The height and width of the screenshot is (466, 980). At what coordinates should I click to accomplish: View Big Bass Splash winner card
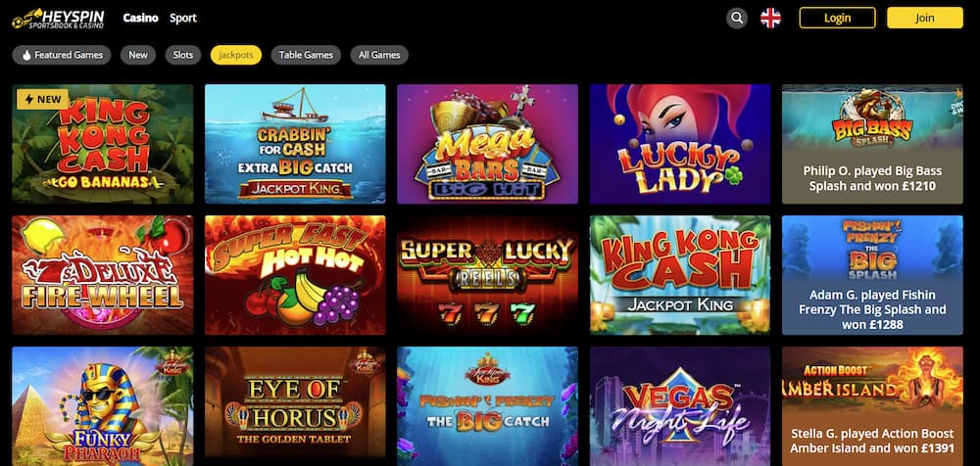872,144
